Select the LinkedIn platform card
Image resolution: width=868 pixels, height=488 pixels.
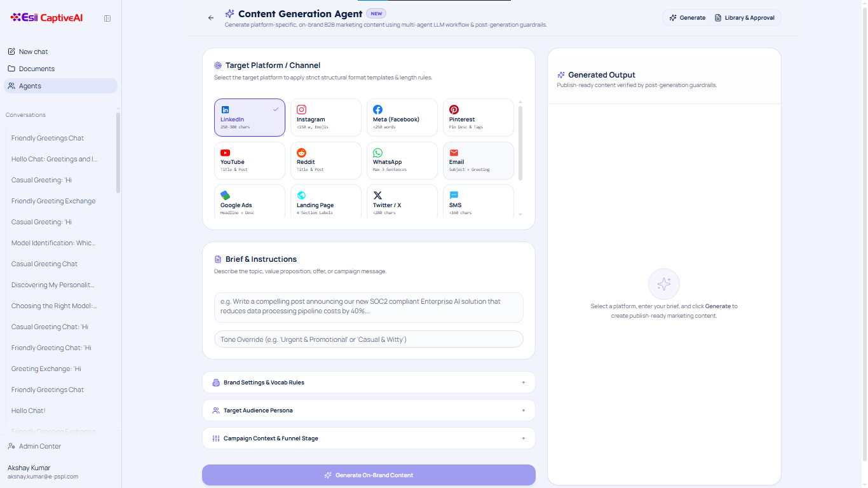point(250,118)
